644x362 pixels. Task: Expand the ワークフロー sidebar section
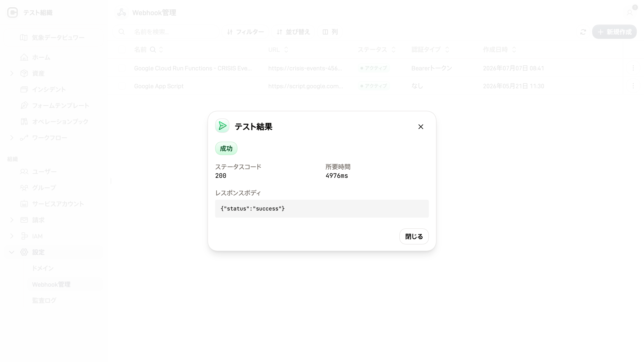coord(12,138)
